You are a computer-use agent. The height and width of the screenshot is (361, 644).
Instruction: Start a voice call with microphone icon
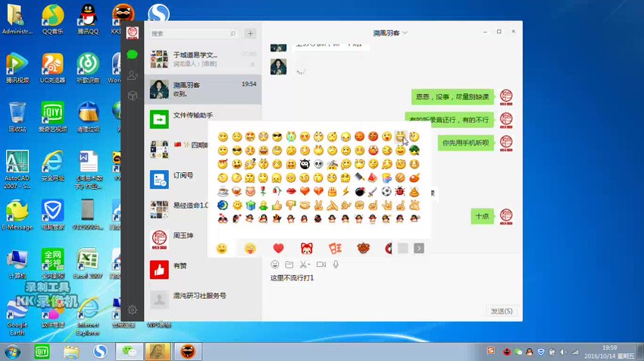tap(336, 265)
